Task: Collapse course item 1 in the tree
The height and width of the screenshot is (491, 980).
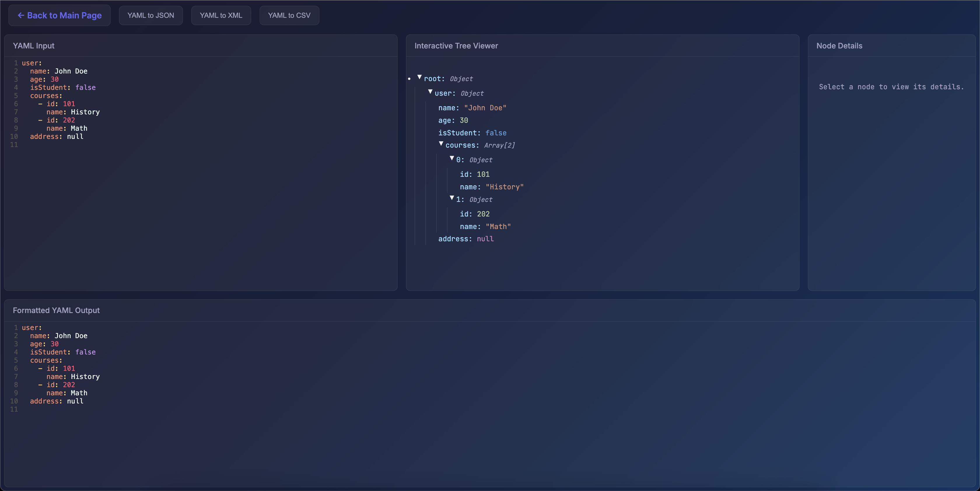Action: [x=452, y=198]
